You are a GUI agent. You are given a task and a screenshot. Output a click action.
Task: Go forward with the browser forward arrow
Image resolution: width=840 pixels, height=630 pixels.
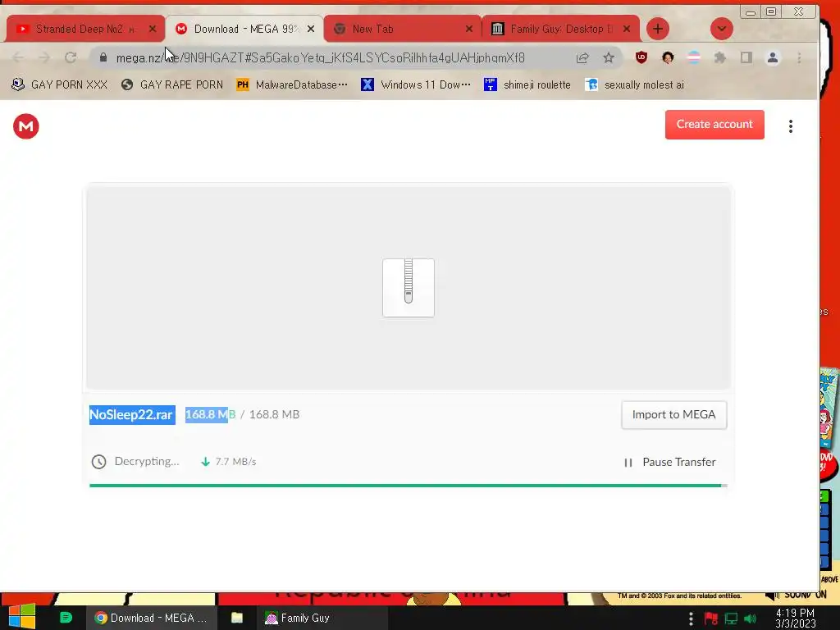[x=44, y=58]
